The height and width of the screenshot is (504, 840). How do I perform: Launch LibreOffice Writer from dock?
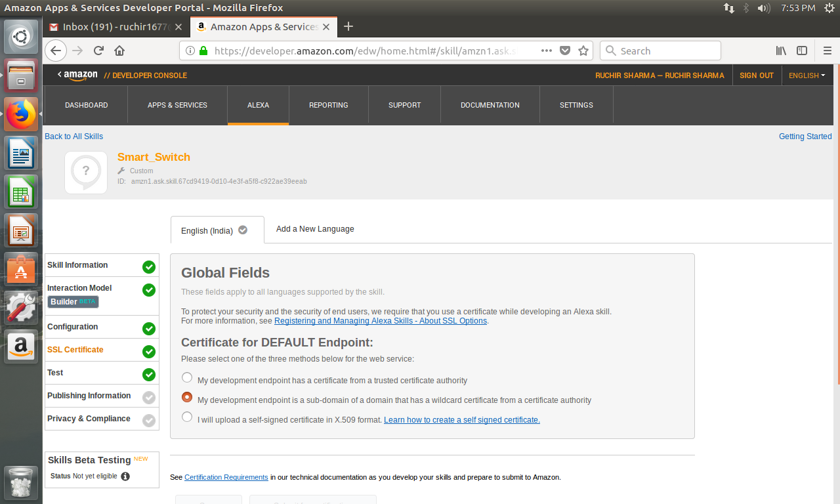[x=21, y=153]
